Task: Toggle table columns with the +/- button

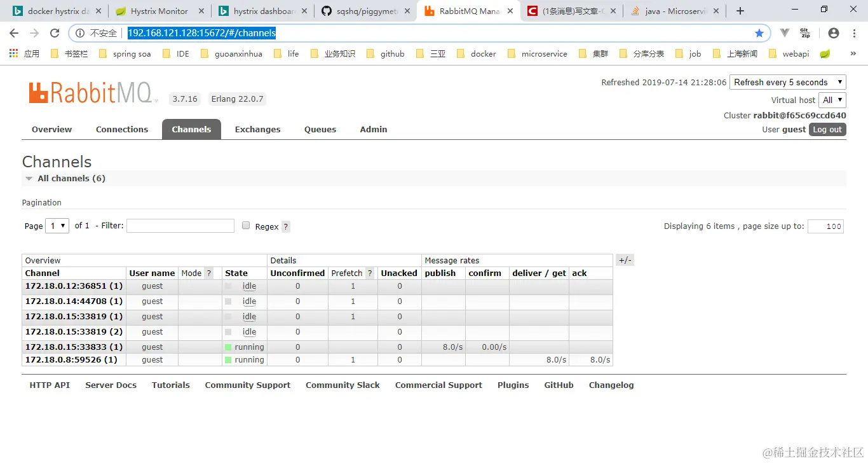Action: pos(625,260)
